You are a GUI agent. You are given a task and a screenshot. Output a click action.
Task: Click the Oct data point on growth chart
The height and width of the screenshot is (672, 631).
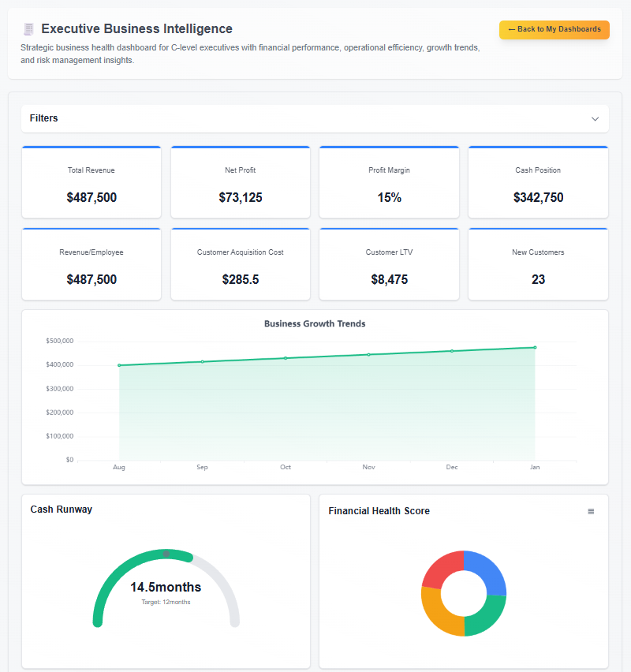coord(286,358)
